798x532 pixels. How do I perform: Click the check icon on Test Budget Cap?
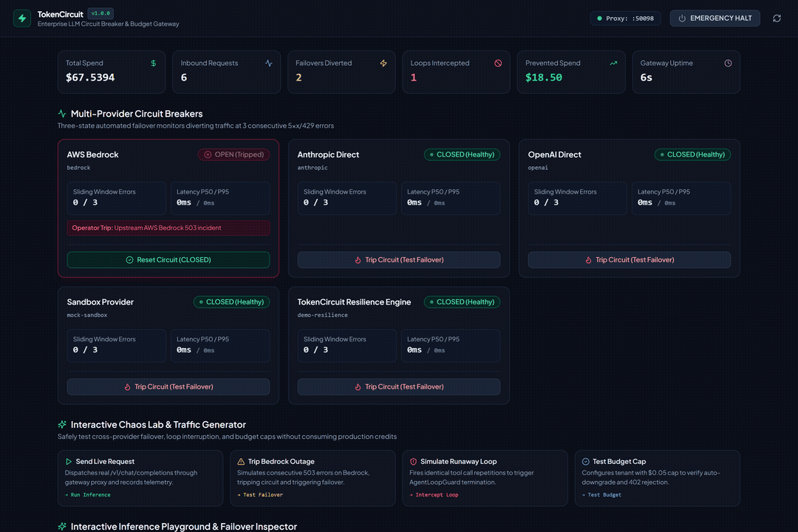tap(586, 462)
